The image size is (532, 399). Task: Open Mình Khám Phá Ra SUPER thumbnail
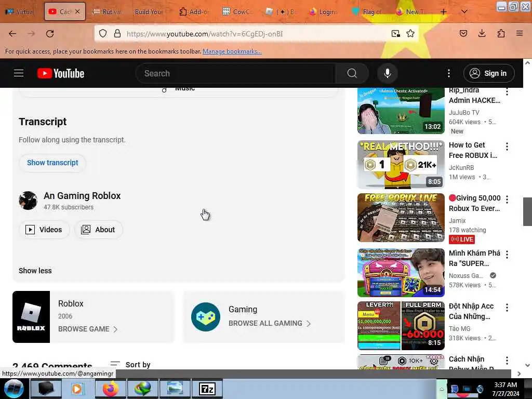401,273
